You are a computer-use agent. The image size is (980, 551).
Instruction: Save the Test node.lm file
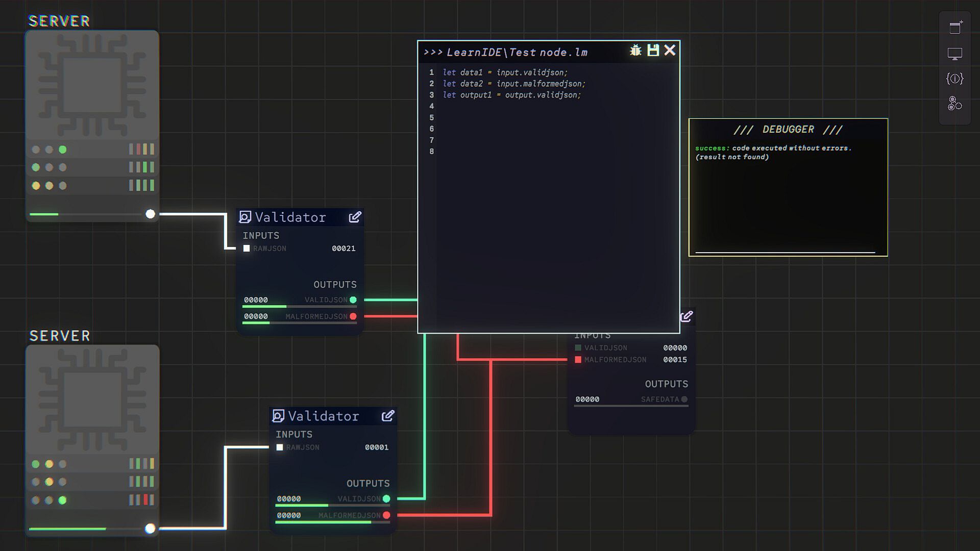(653, 50)
